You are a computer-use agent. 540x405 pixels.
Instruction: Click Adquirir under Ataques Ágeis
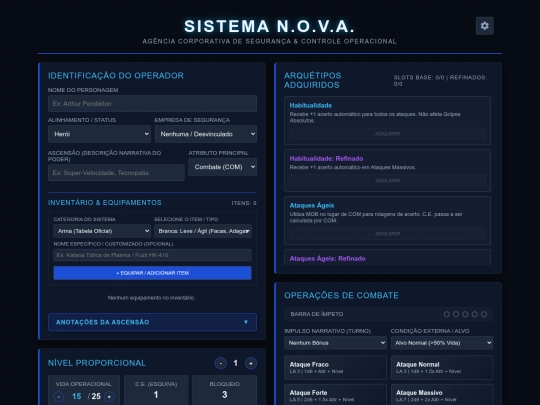point(387,234)
